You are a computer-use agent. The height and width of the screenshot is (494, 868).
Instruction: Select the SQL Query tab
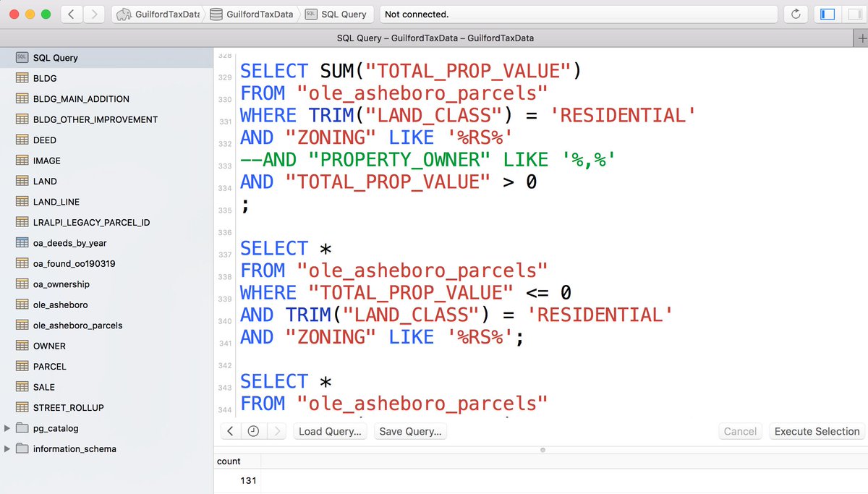[435, 38]
